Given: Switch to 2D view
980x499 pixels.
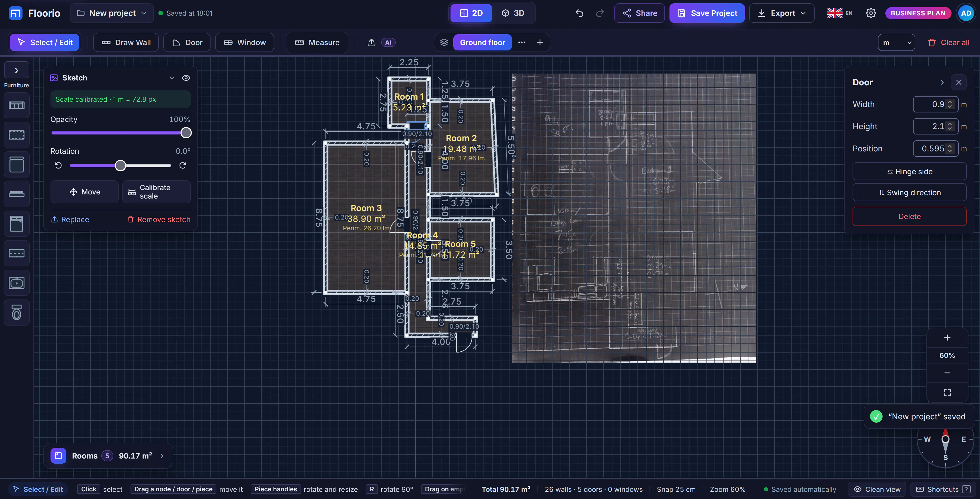Looking at the screenshot, I should click(471, 13).
